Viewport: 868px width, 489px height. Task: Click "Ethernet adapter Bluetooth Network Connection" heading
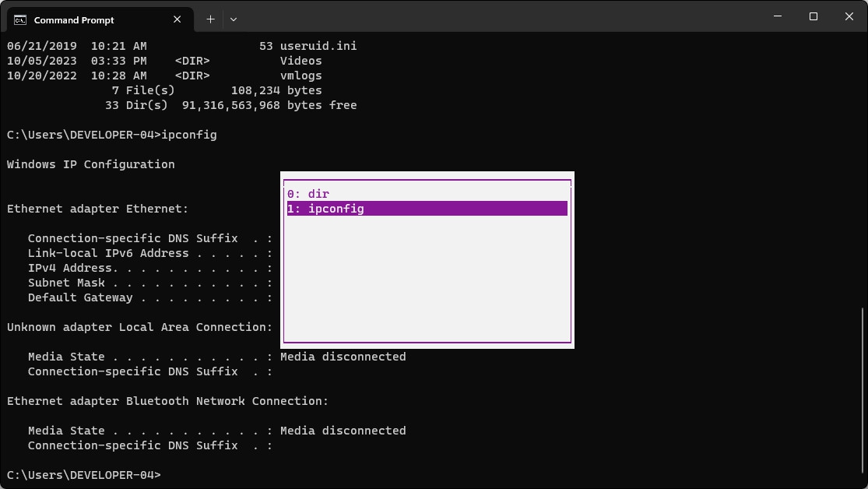[x=167, y=401]
